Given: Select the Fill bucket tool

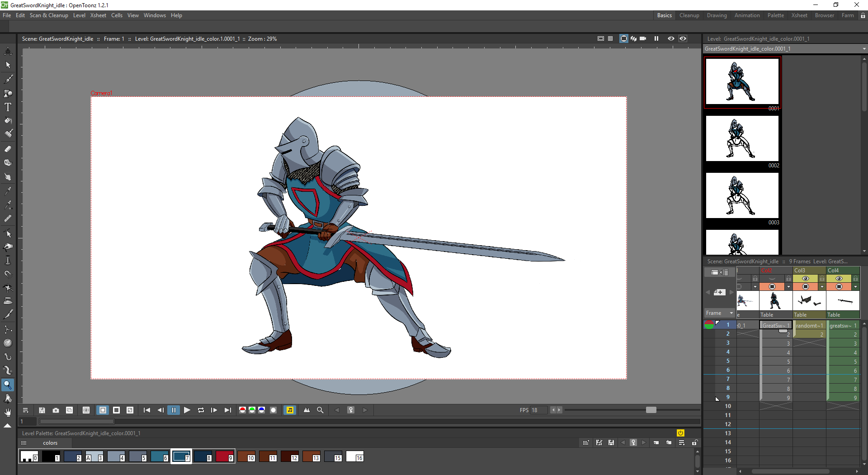Looking at the screenshot, I should pos(8,121).
